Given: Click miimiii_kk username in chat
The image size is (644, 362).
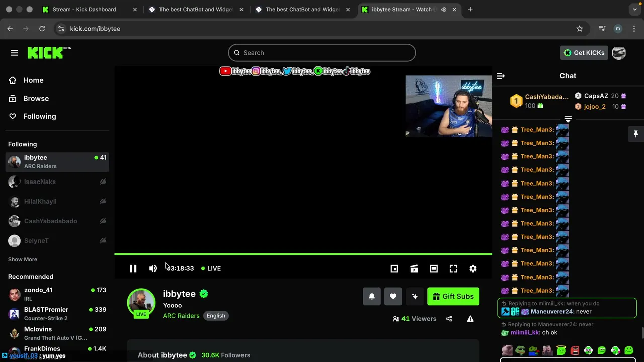Looking at the screenshot, I should [x=525, y=333].
